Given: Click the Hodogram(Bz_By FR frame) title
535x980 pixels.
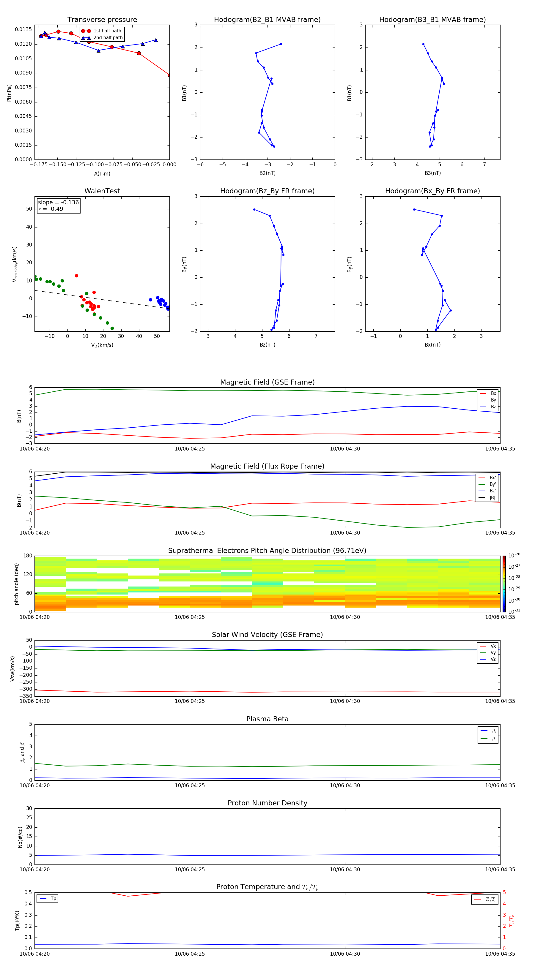Looking at the screenshot, I should [267, 191].
